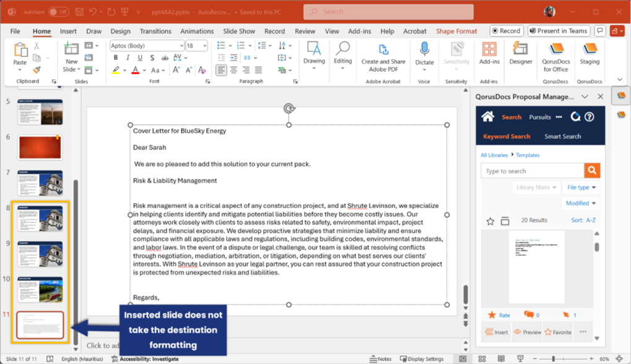Viewport: 631px width, 364px height.
Task: Preview the search result document
Action: (527, 332)
